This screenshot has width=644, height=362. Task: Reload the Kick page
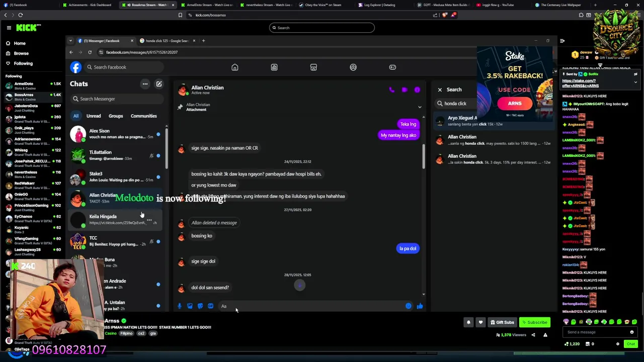point(21,15)
